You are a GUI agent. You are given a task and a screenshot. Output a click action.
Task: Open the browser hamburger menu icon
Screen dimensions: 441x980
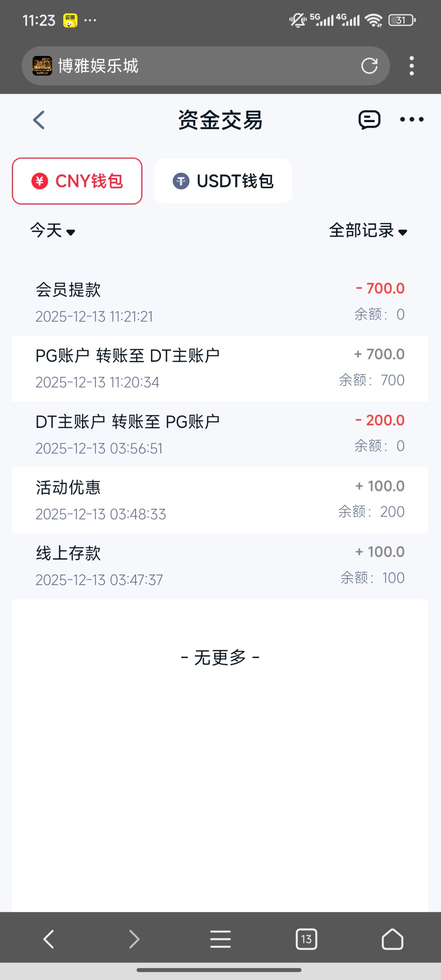click(x=220, y=939)
